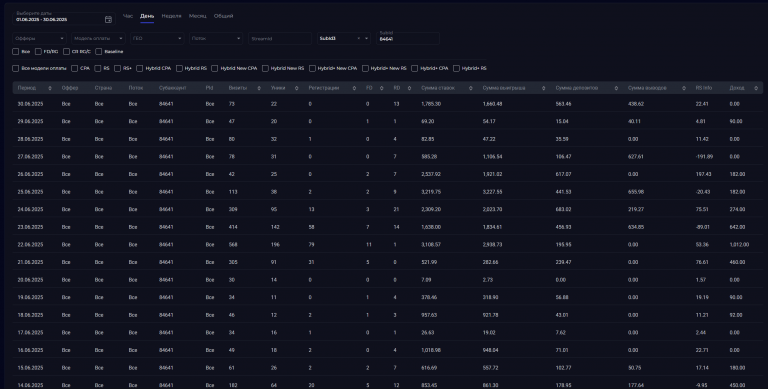This screenshot has width=768, height=389.
Task: Sort by Доход using its sort arrows
Action: (756, 88)
